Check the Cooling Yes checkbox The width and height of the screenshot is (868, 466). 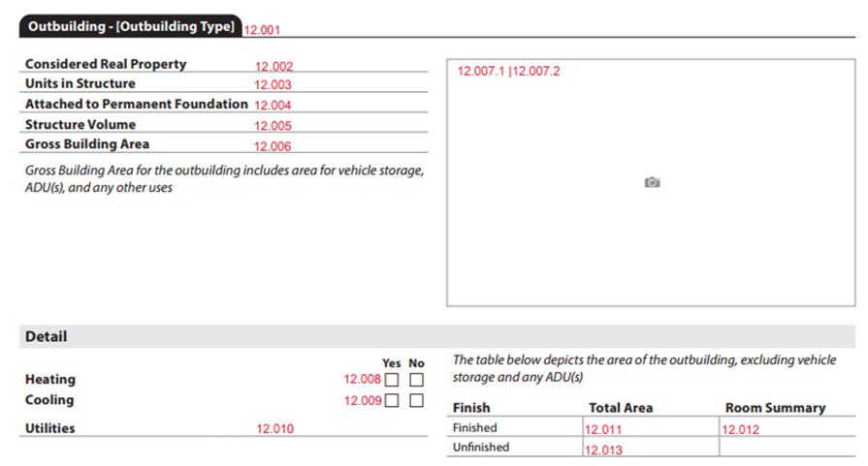coord(392,400)
